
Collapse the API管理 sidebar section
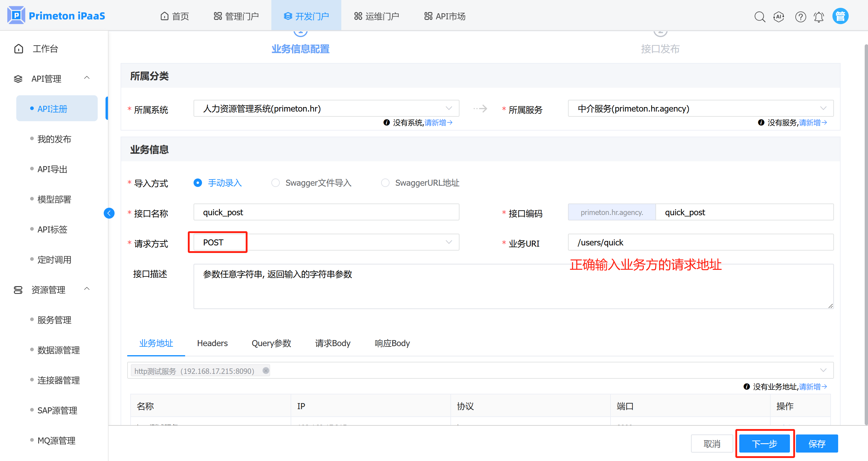(87, 78)
